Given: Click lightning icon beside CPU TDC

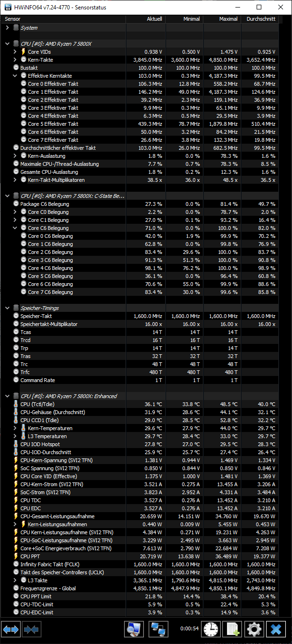Looking at the screenshot, I should click(x=16, y=500).
